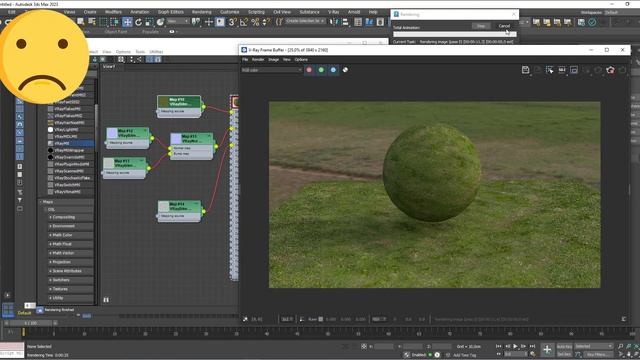Click the Key Filters button

pos(597,354)
